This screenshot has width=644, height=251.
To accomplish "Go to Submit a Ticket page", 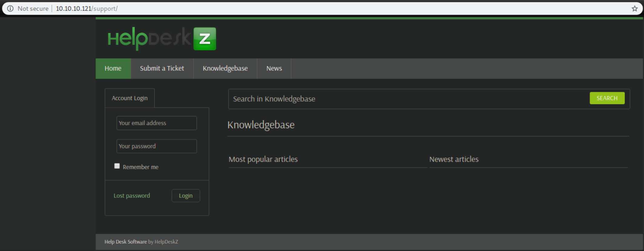I will coord(162,68).
